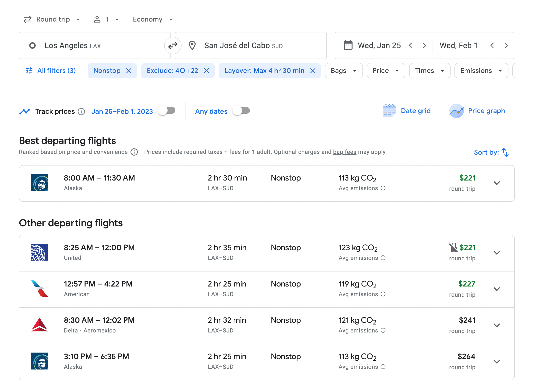
Task: Expand the United 8:25 AM flight details
Action: (497, 253)
